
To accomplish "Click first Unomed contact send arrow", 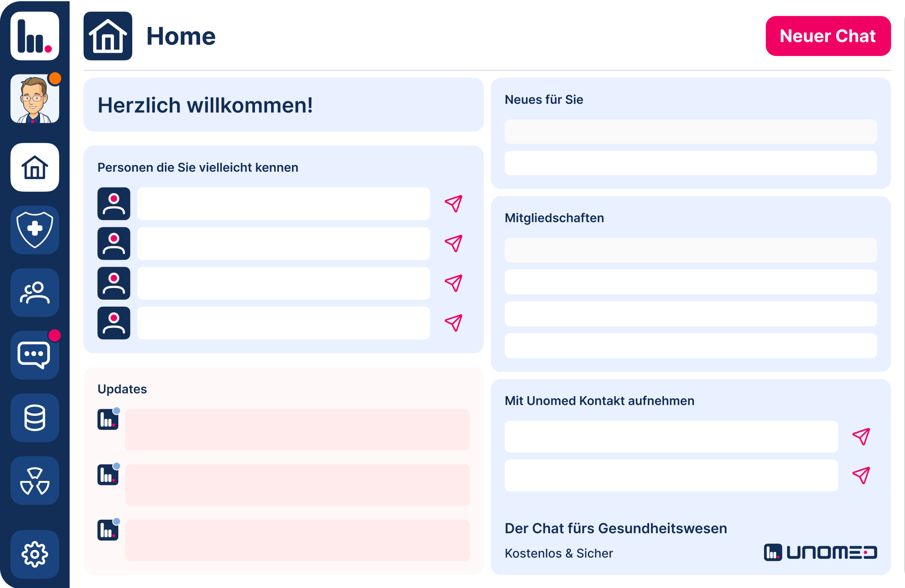I will click(861, 436).
